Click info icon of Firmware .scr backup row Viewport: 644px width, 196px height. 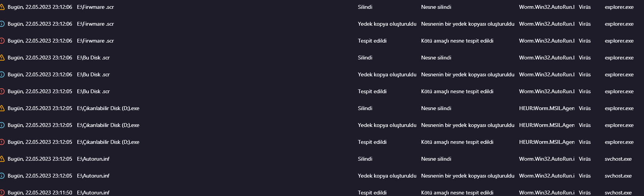point(2,24)
